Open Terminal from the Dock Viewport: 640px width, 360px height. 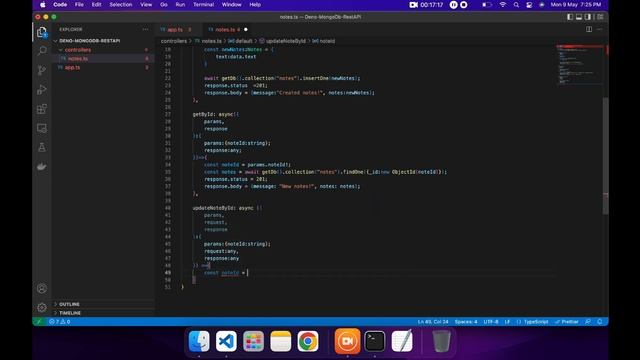click(x=375, y=341)
